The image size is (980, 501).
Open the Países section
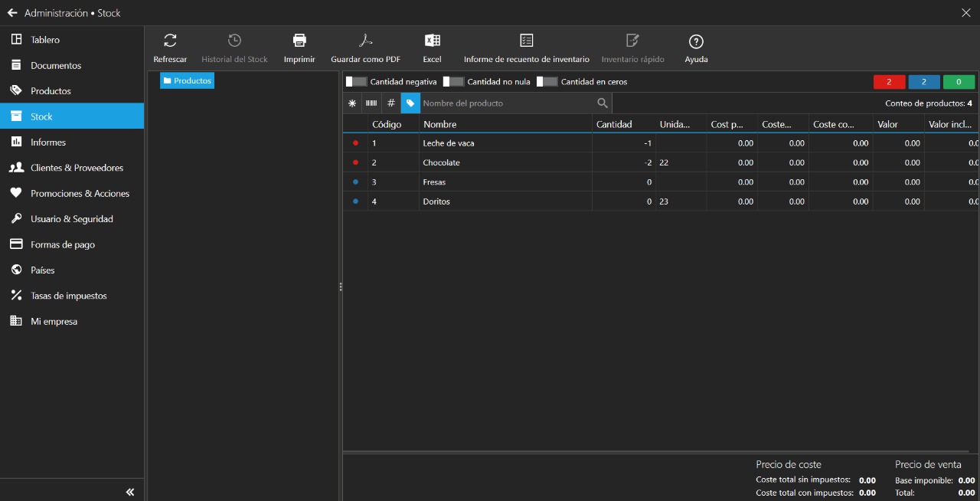coord(72,270)
